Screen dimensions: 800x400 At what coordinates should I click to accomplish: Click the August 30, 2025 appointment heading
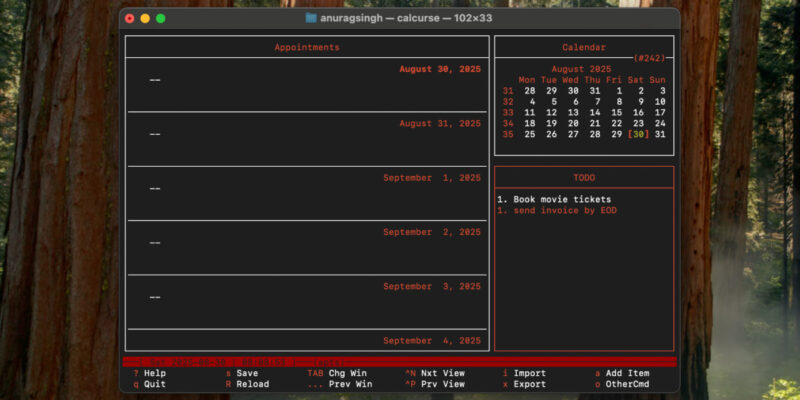click(x=440, y=69)
